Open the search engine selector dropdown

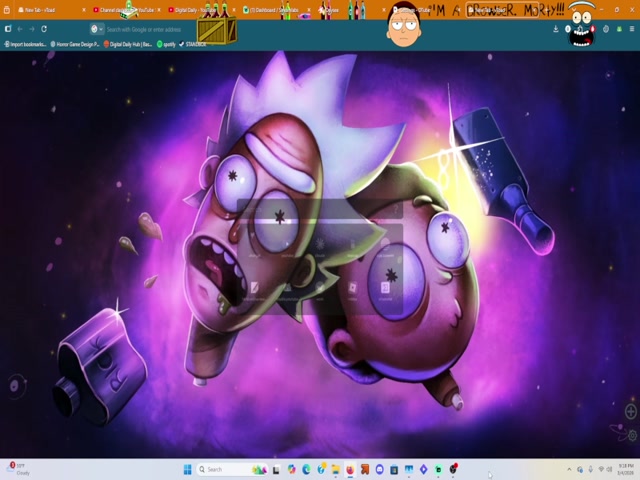coord(97,29)
